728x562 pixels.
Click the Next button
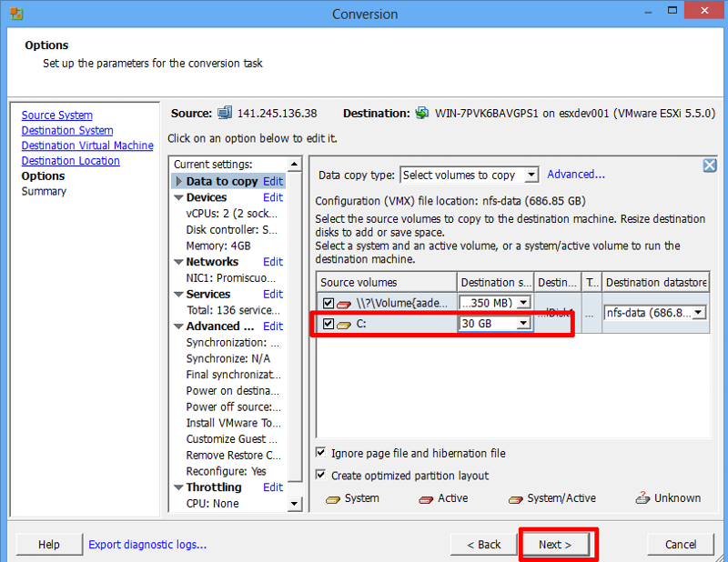click(555, 545)
